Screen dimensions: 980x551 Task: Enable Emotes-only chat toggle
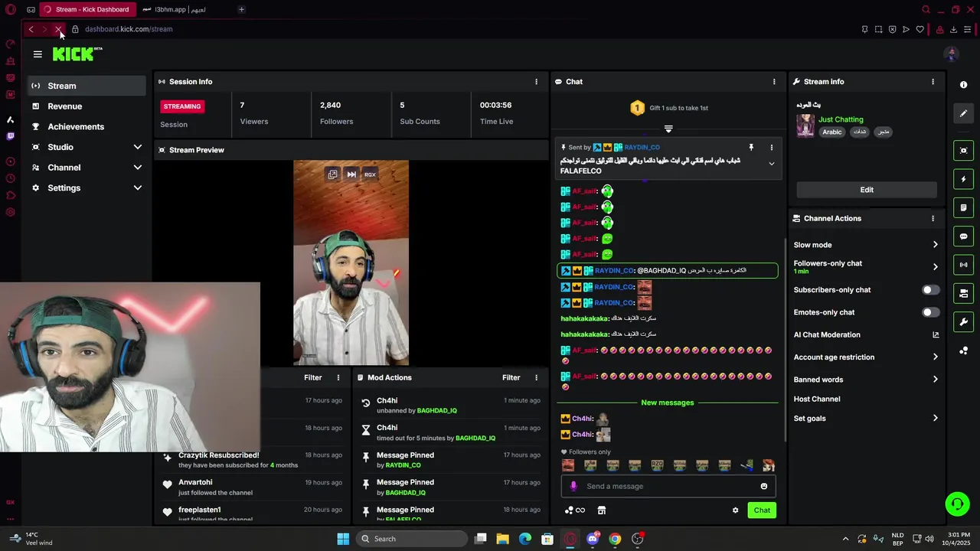(x=930, y=312)
